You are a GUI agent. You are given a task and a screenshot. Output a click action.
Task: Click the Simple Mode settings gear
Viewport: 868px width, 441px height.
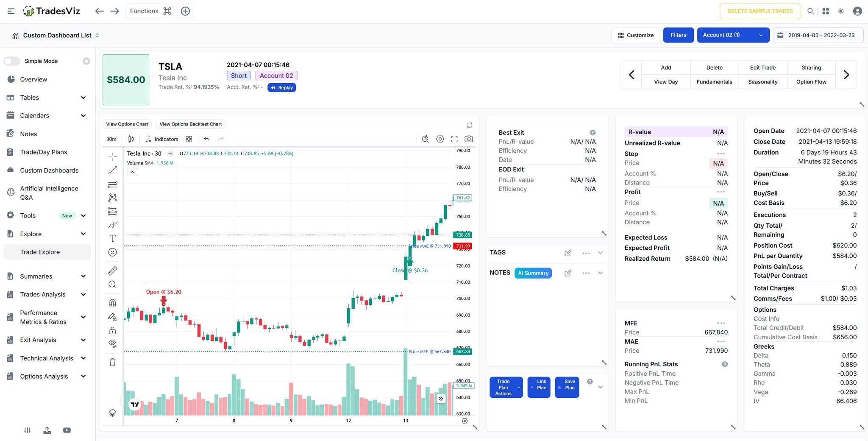point(86,61)
